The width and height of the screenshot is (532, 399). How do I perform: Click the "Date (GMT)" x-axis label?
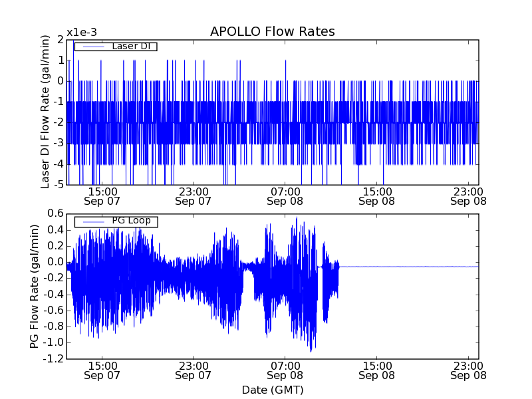click(x=273, y=390)
